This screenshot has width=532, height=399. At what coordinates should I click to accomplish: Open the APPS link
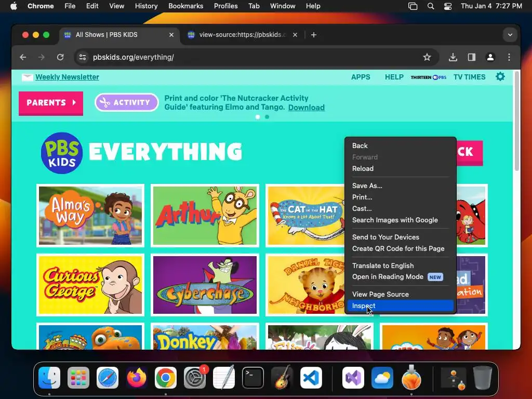click(x=361, y=77)
